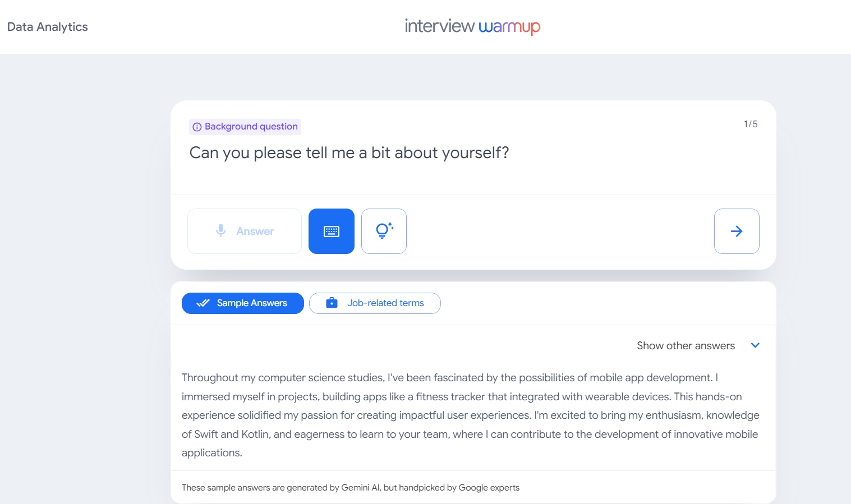The image size is (851, 504).
Task: Click the "tell me a bit about yourself" question
Action: tap(349, 153)
